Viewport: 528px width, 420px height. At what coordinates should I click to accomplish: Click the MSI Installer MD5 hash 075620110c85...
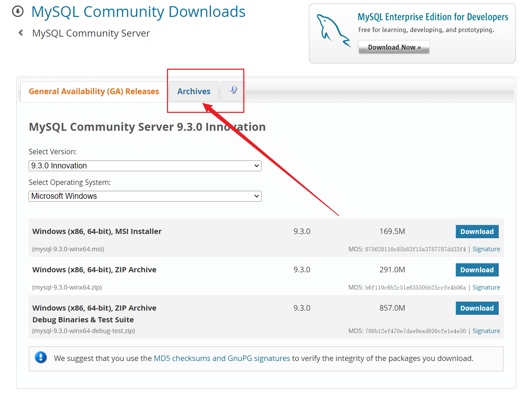pos(415,249)
